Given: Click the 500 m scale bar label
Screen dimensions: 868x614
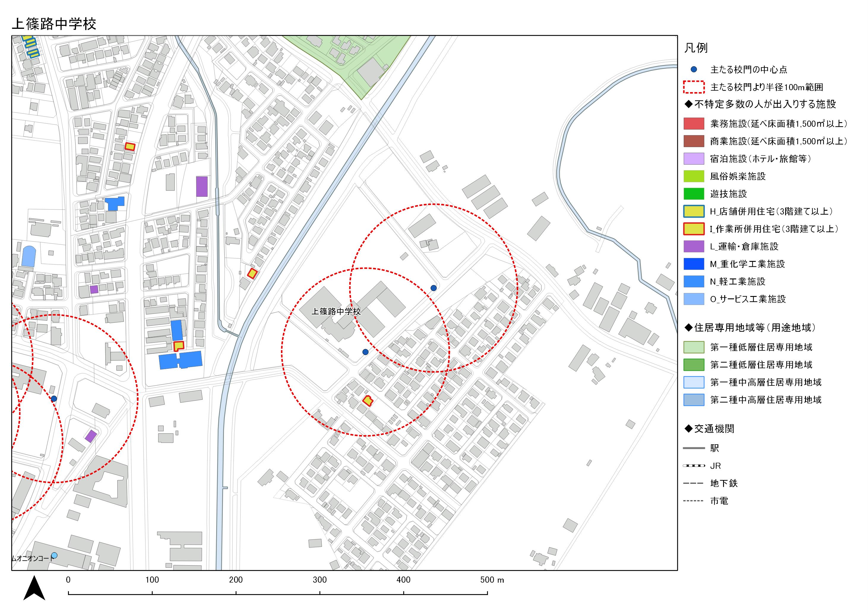Looking at the screenshot, I should coord(492,580).
